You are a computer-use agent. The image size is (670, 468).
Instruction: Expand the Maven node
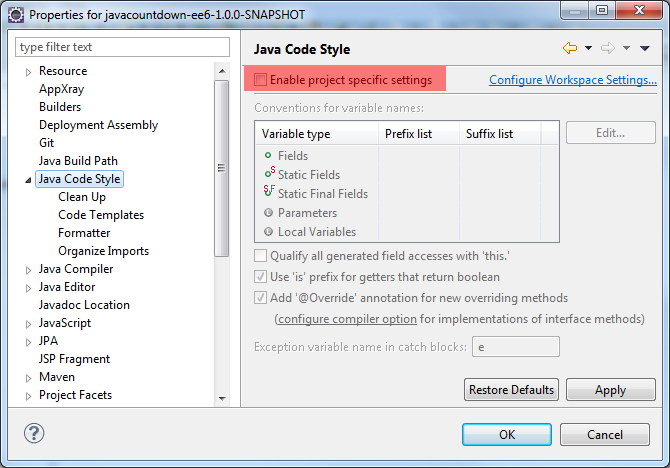pos(28,378)
